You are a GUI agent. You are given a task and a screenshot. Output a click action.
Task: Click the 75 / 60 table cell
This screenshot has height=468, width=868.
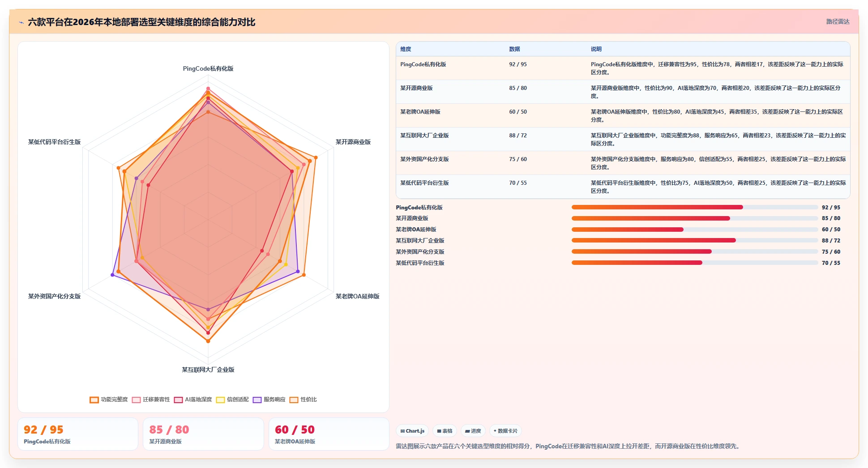[518, 159]
